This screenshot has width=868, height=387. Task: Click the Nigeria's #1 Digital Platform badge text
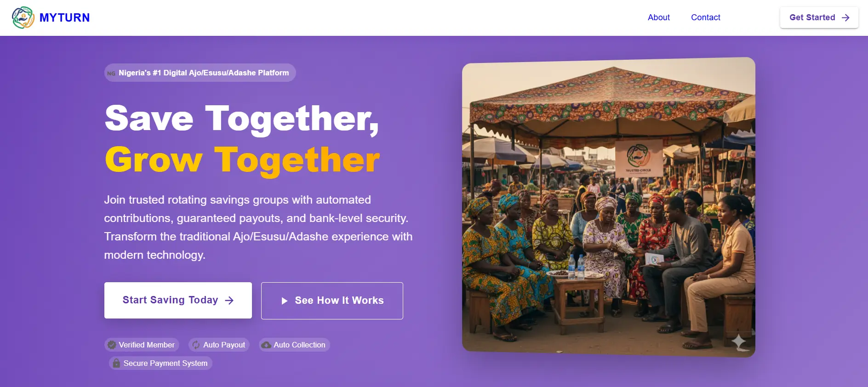[x=204, y=73]
